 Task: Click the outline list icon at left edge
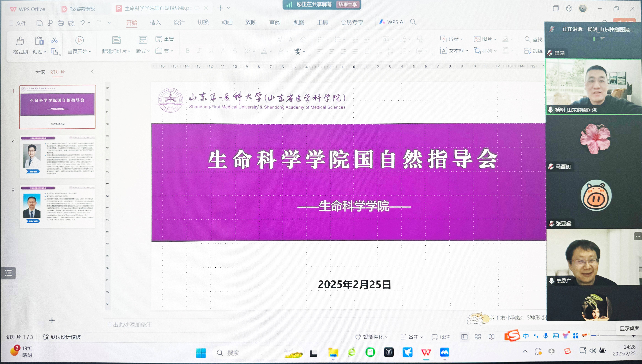pos(8,273)
